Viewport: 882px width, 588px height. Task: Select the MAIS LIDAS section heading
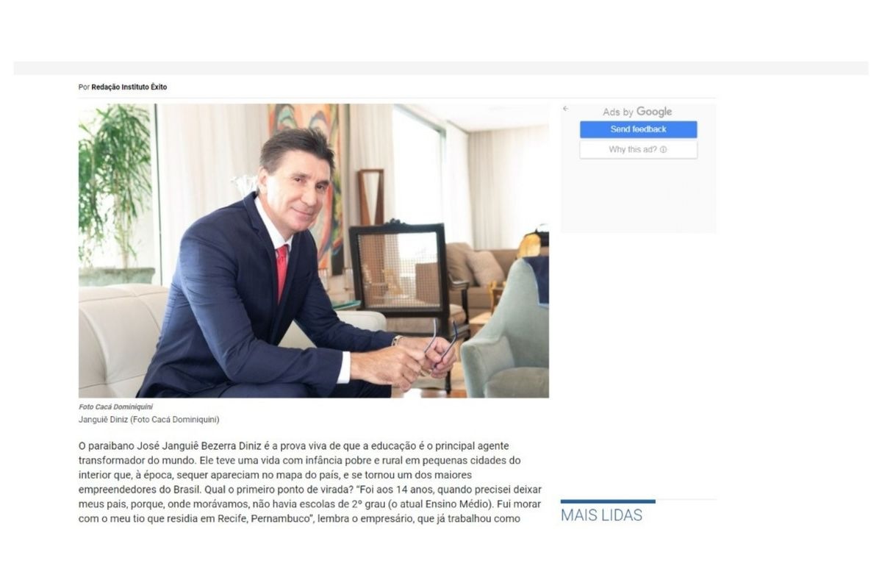(x=601, y=515)
